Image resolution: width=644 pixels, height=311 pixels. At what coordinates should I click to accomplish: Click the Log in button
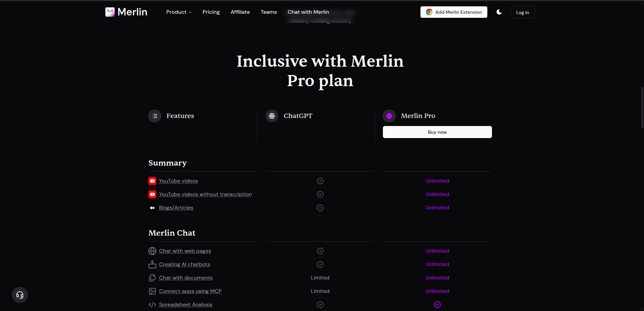click(x=523, y=12)
